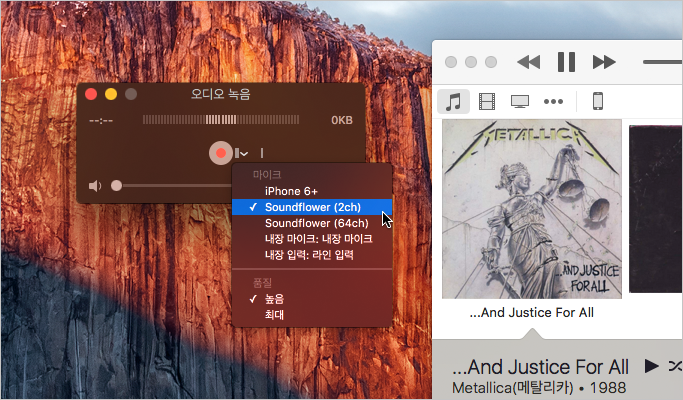
Task: Shuffle the ...And Justice For All album
Action: 676,366
